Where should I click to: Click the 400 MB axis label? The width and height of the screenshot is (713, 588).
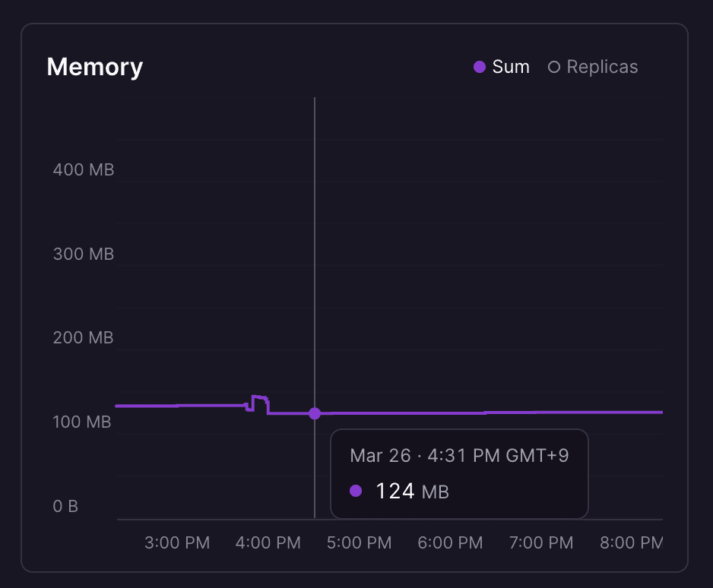pyautogui.click(x=84, y=169)
